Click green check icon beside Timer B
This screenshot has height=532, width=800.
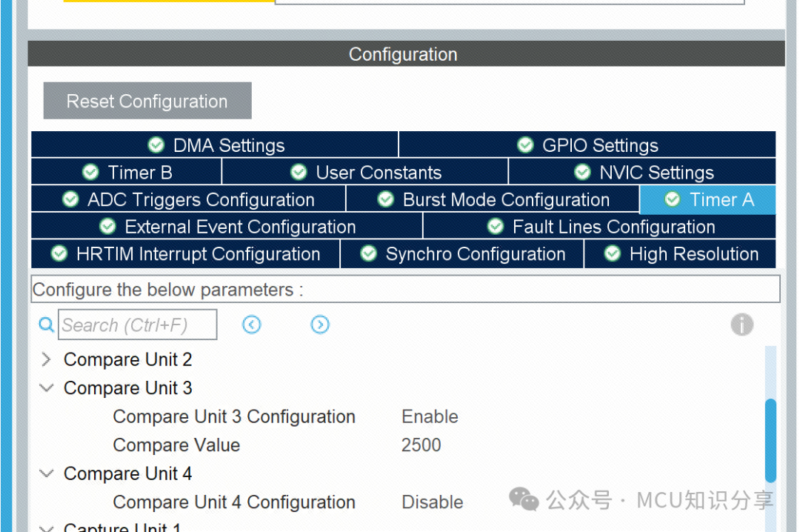pos(90,172)
